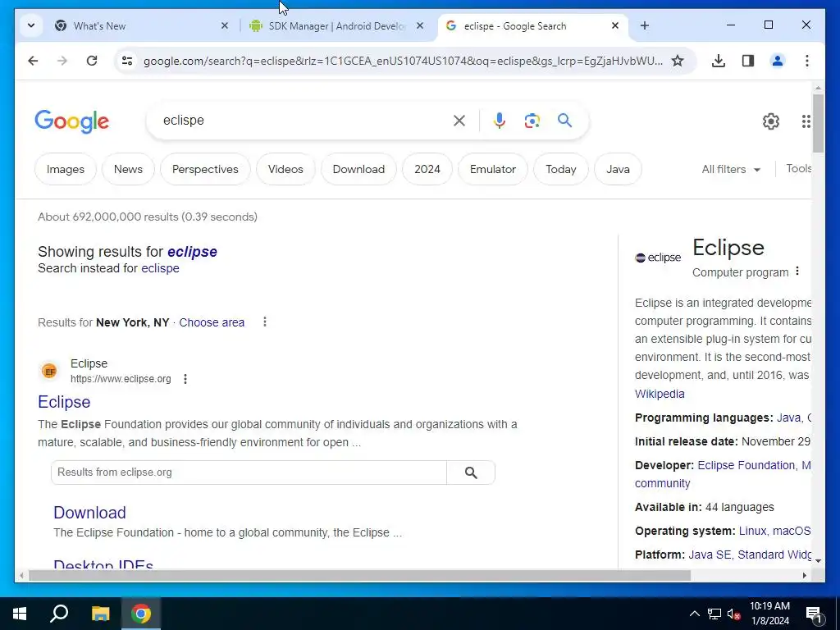Open the Java SE platform link

(x=710, y=555)
